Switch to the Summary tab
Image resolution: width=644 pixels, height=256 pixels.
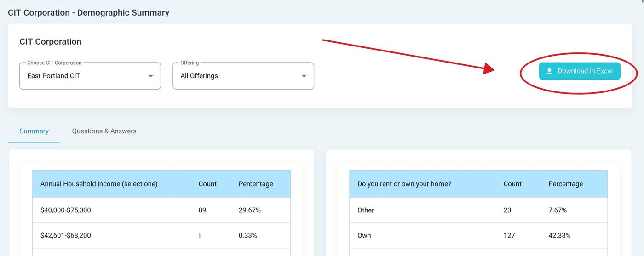(x=34, y=131)
